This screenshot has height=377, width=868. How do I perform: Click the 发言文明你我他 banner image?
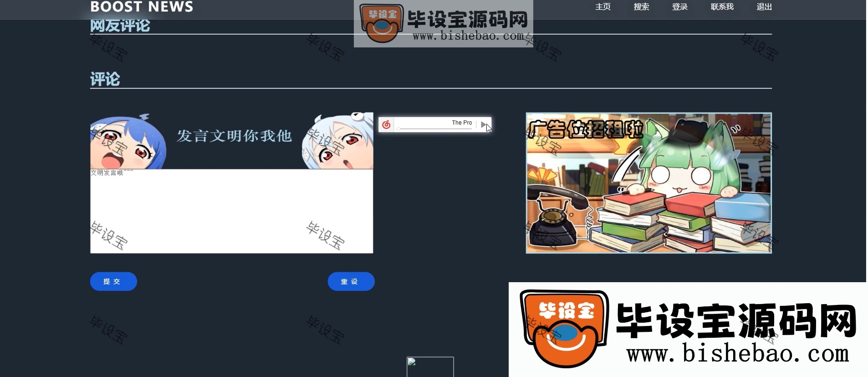pos(231,141)
